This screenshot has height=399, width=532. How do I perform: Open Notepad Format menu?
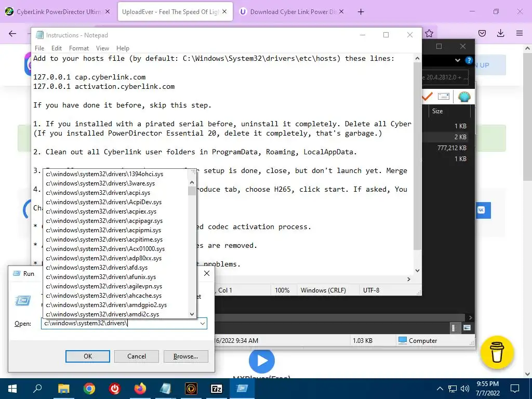[x=79, y=48]
